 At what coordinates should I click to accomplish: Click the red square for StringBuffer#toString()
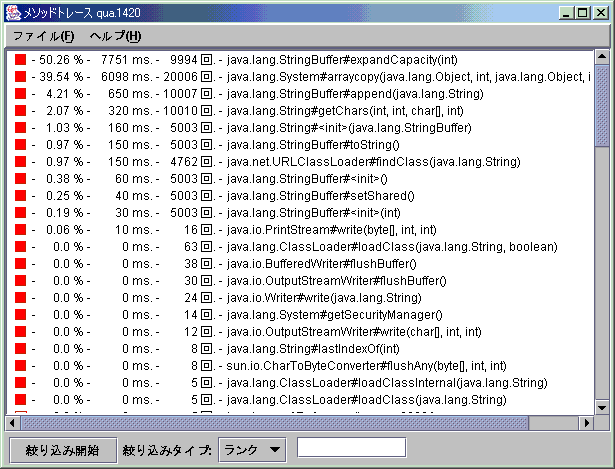tap(20, 145)
